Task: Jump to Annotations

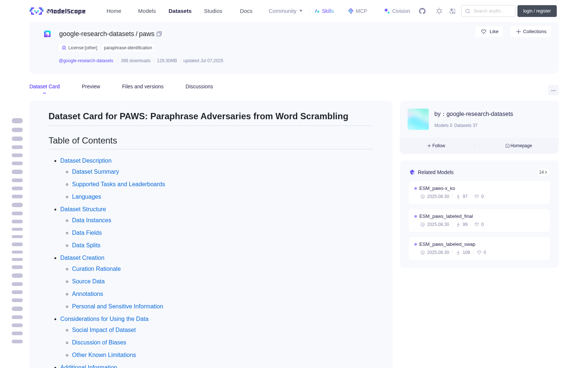Action: pos(87,294)
